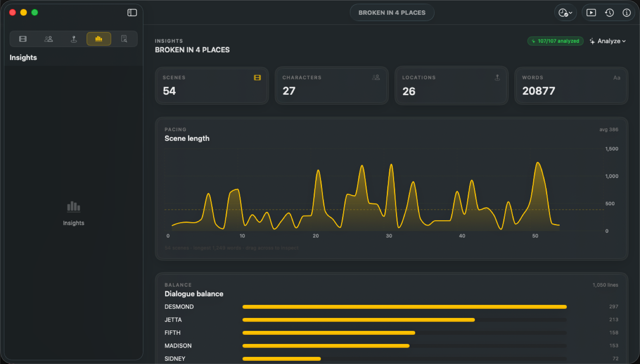
Task: Click the tallest peak near scene 50
Action: click(538, 163)
